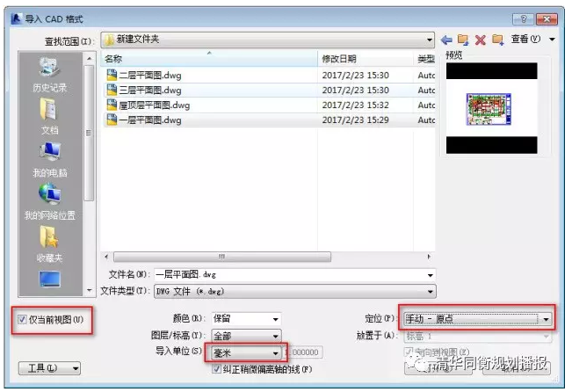Screen dimensions: 572x392
Task: Open the 文档 (Documents) shortcut
Action: [x=49, y=115]
